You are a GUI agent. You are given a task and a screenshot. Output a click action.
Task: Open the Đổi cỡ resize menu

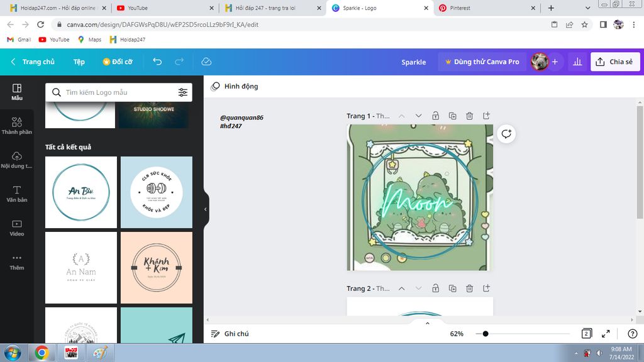[x=118, y=62]
